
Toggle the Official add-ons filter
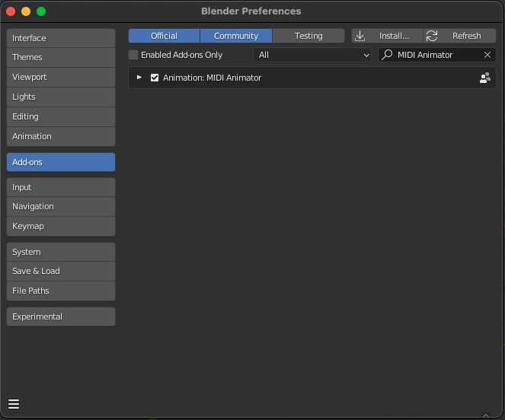point(164,36)
